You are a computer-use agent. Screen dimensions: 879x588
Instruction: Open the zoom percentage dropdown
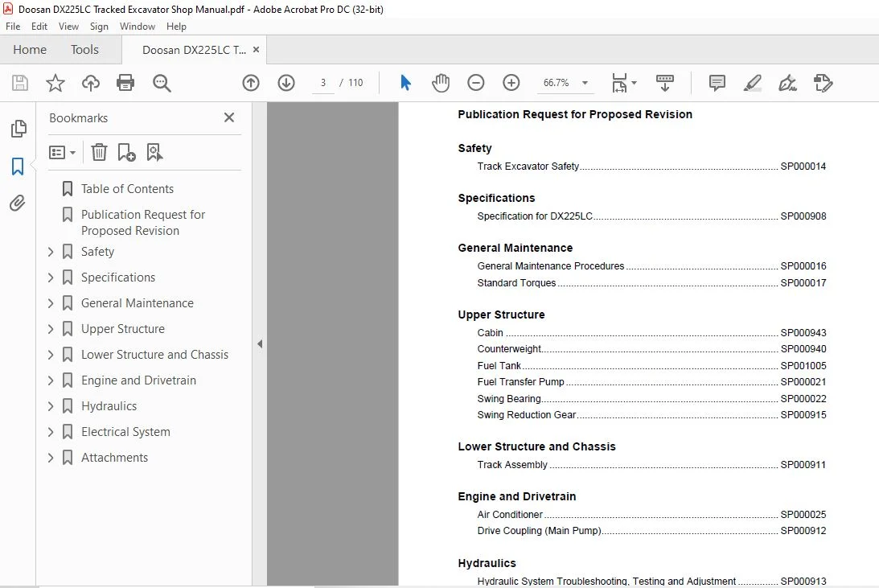click(x=585, y=83)
